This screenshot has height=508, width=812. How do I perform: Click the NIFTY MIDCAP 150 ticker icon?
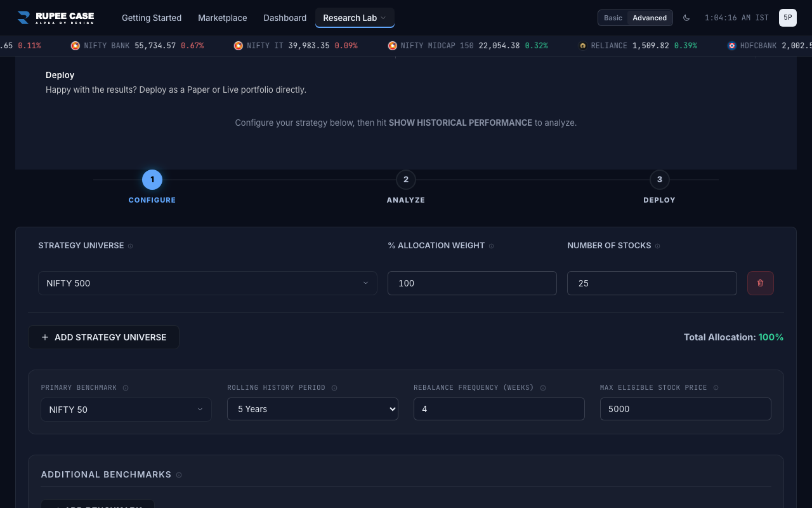coord(393,46)
